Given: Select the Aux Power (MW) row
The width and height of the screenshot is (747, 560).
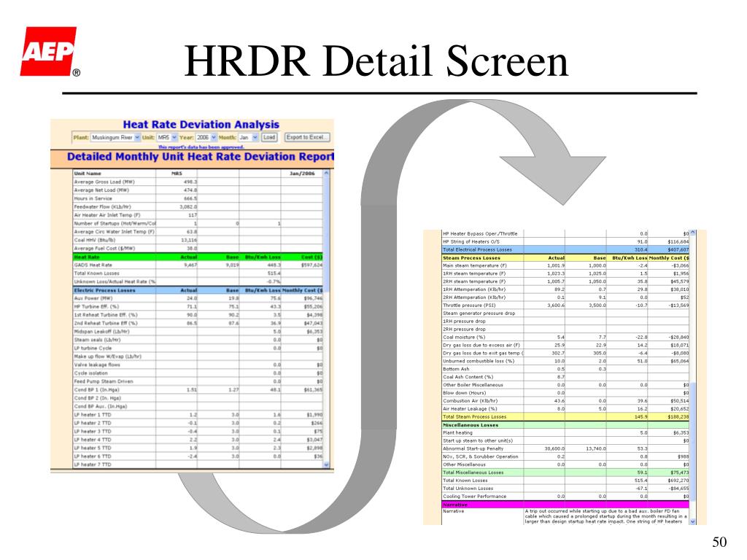Looking at the screenshot, I should click(198, 298).
